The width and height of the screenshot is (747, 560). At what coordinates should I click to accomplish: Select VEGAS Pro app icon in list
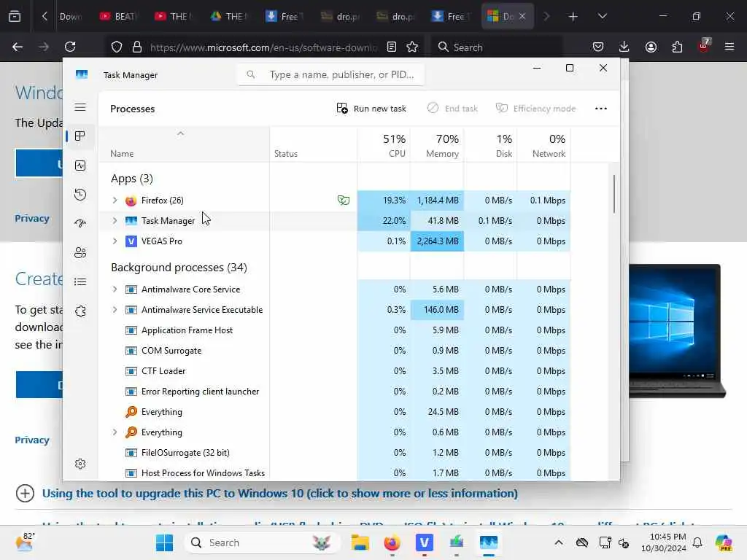coord(131,241)
